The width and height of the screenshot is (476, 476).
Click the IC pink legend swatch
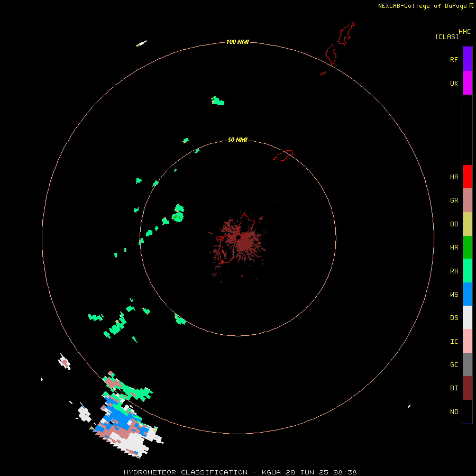click(x=467, y=341)
